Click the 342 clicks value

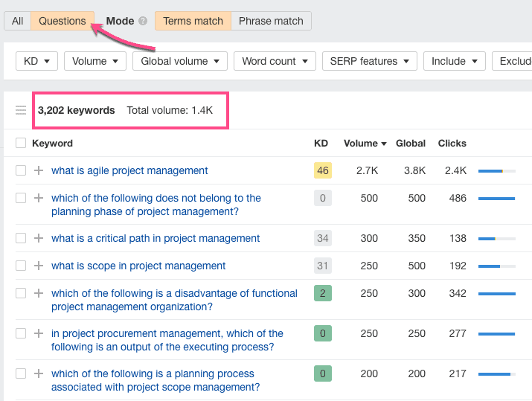(458, 293)
